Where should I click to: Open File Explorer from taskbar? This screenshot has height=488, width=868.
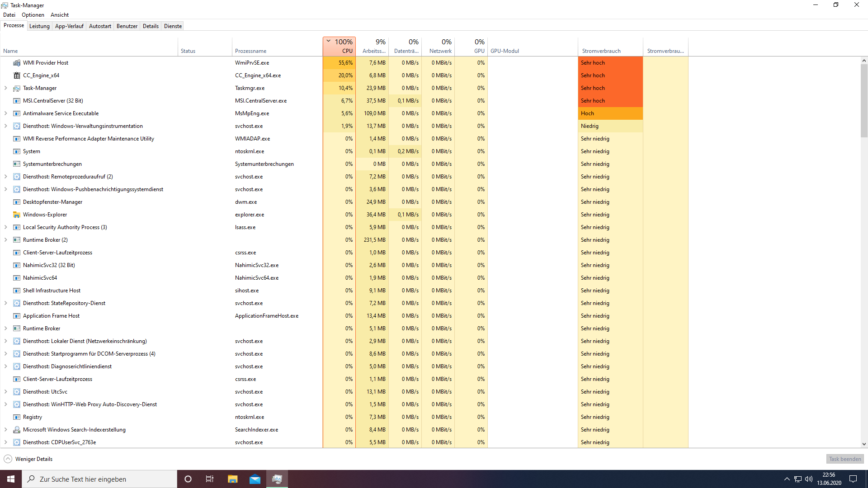232,479
